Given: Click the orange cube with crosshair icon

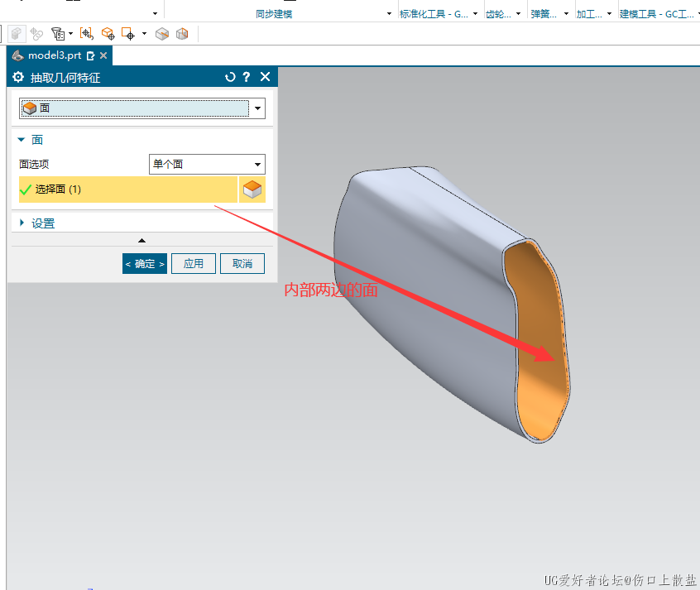Looking at the screenshot, I should click(x=108, y=34).
